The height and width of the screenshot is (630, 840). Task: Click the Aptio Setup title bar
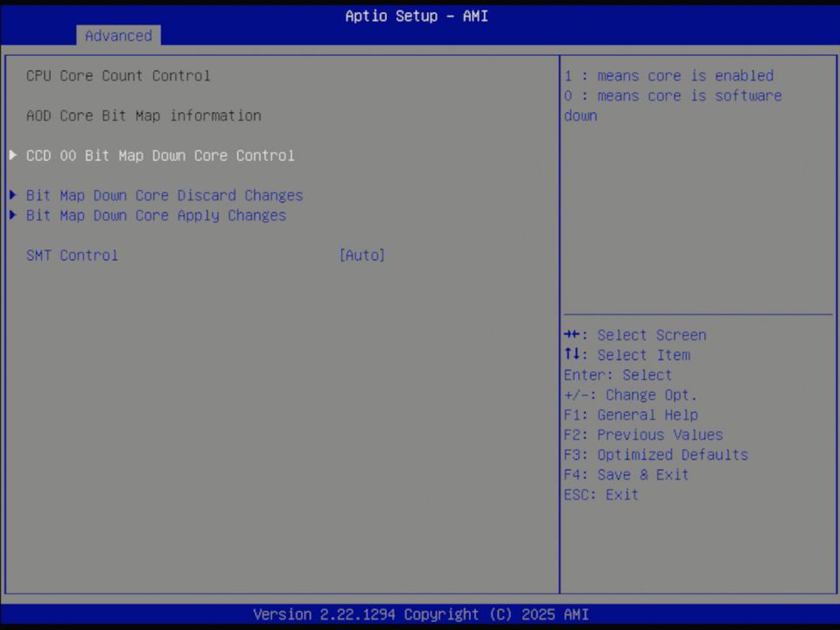416,16
